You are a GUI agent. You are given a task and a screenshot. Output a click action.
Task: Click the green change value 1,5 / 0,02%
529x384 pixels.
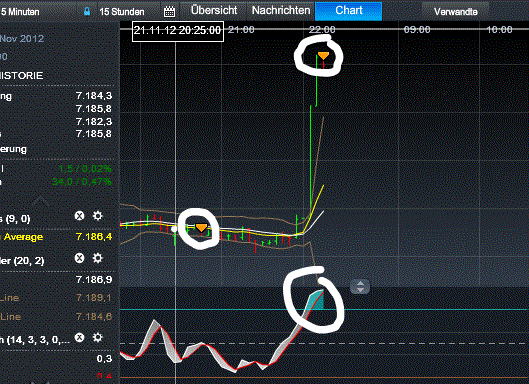click(85, 168)
